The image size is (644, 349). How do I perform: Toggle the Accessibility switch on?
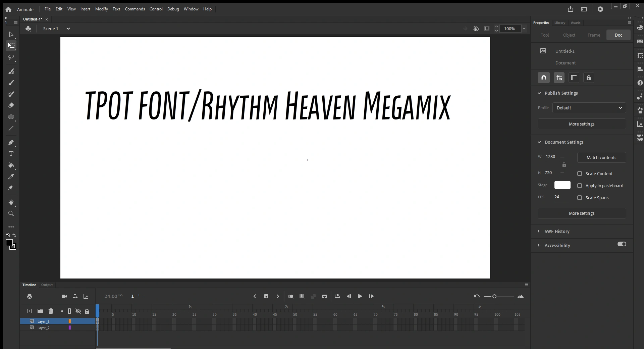click(x=622, y=245)
